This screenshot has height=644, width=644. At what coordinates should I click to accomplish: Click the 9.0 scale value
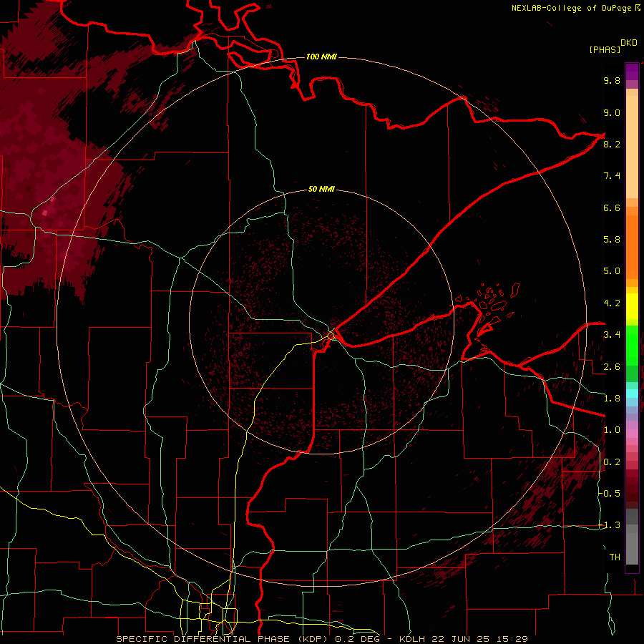(x=612, y=112)
